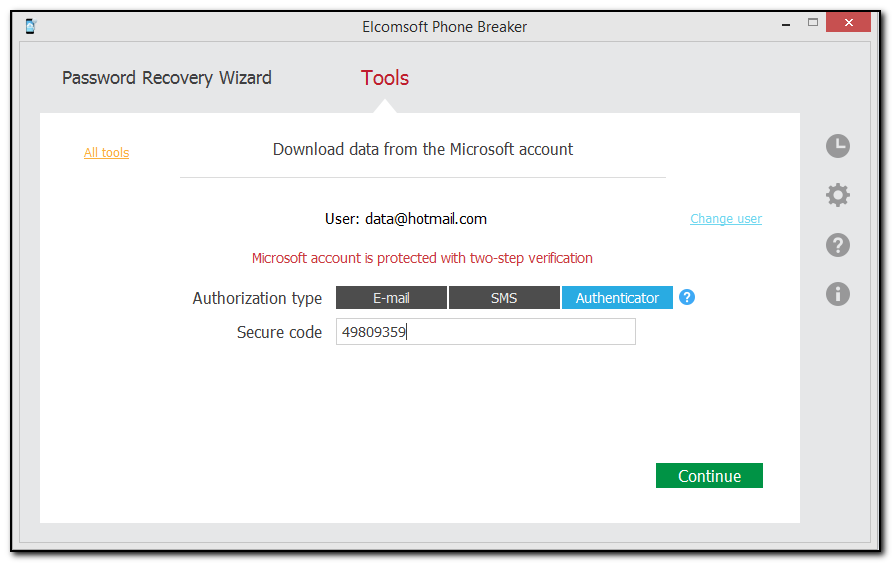
Task: Open help via question mark sidebar icon
Action: tap(837, 245)
